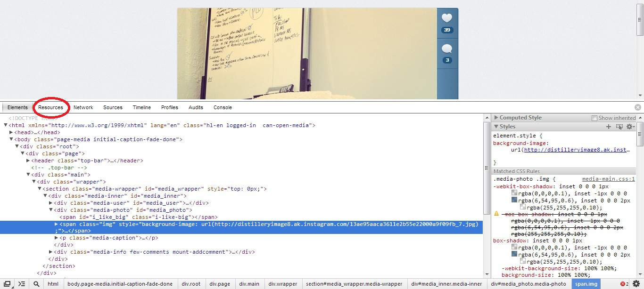Collapse the body page-media node
644x289 pixels.
point(11,139)
